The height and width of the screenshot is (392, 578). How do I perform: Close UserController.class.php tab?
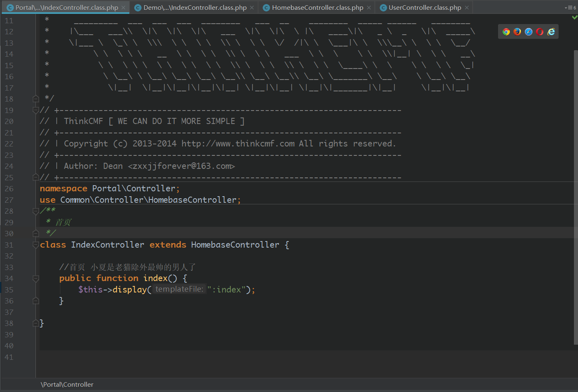467,8
